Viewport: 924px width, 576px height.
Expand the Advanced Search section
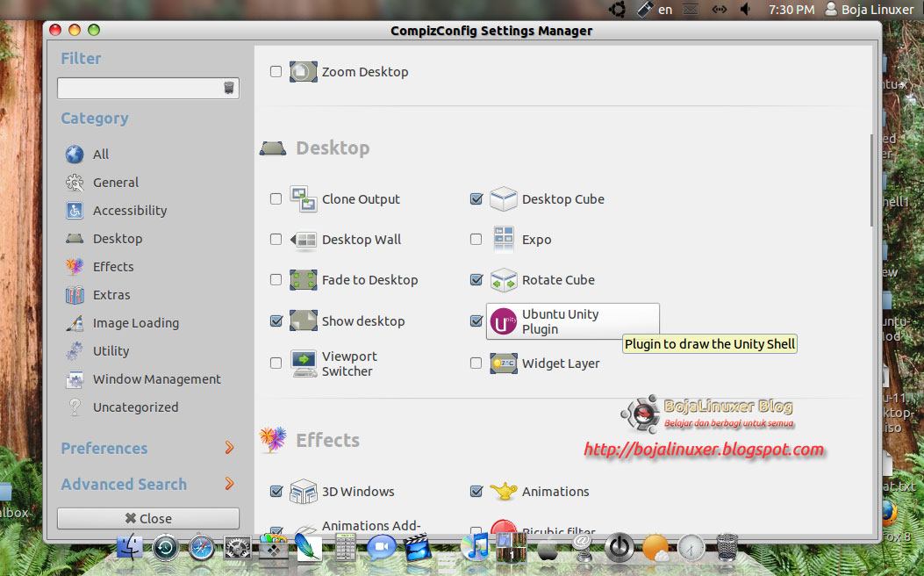[123, 484]
